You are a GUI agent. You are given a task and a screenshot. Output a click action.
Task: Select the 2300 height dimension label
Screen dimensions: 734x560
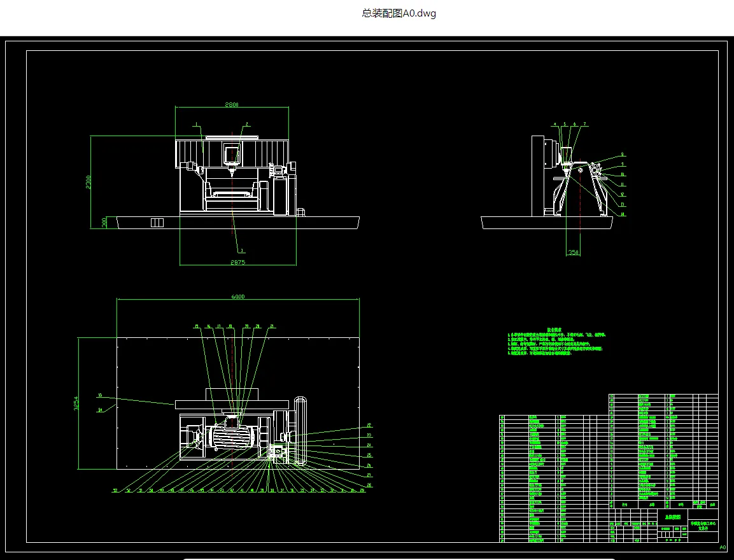tap(88, 182)
